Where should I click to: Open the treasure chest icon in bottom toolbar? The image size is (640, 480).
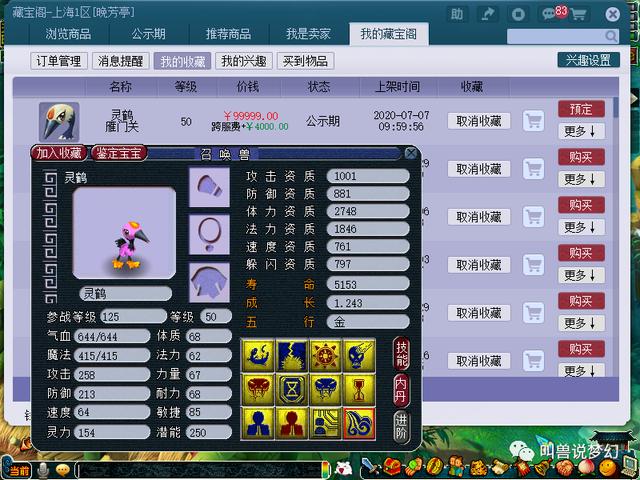point(392,467)
